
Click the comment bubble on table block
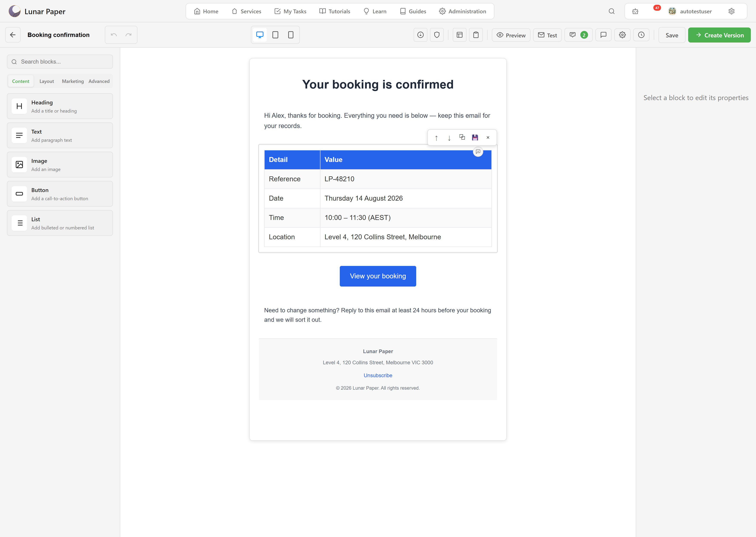pyautogui.click(x=478, y=152)
